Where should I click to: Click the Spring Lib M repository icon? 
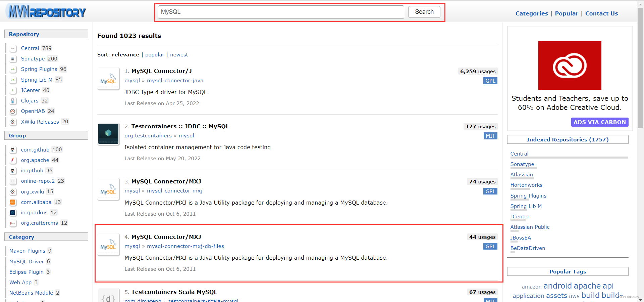point(13,80)
